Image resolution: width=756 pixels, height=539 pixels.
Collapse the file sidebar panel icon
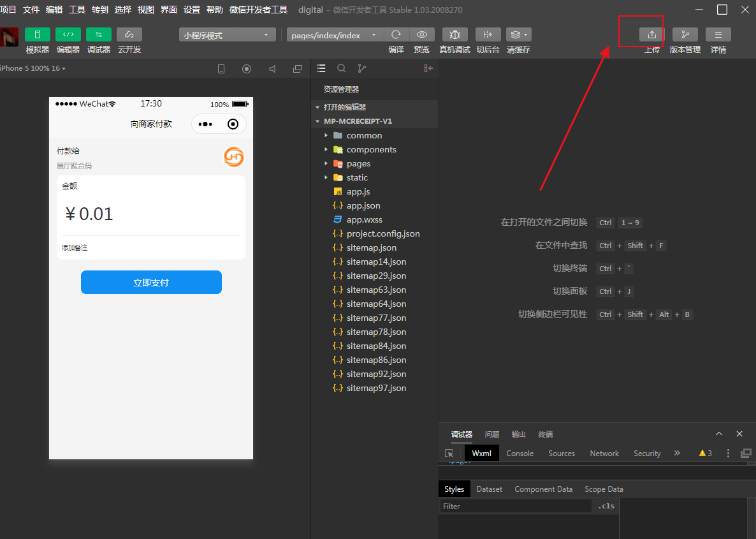pos(428,68)
